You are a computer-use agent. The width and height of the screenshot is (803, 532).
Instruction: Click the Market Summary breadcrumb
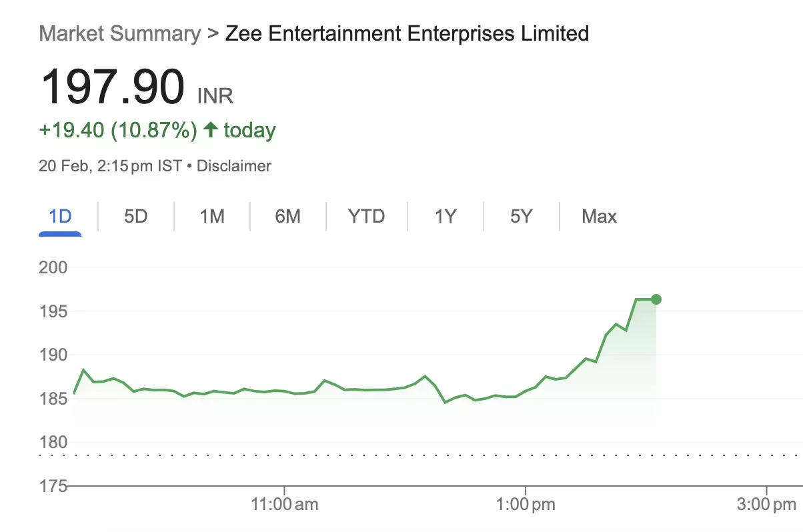[x=119, y=33]
